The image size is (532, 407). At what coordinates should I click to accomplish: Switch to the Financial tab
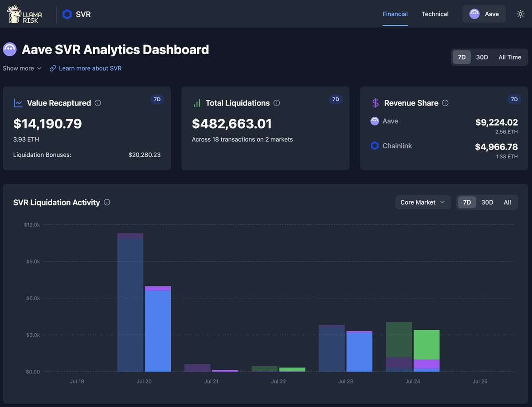[x=395, y=14]
